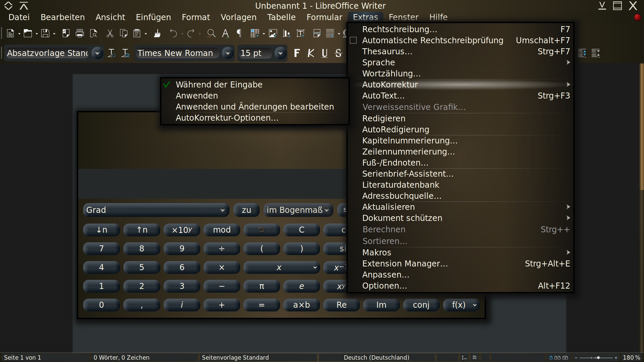644x362 pixels.
Task: Click the 180 % zoom level
Action: pos(632,358)
